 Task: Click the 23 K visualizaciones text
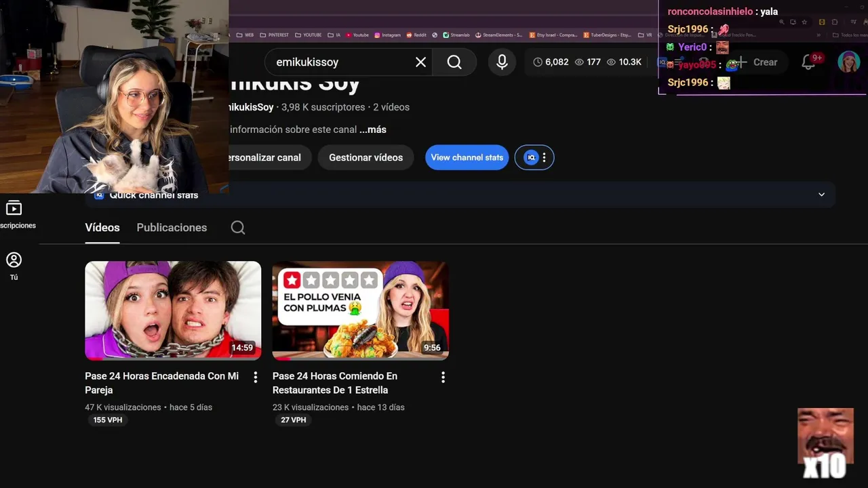(x=311, y=407)
